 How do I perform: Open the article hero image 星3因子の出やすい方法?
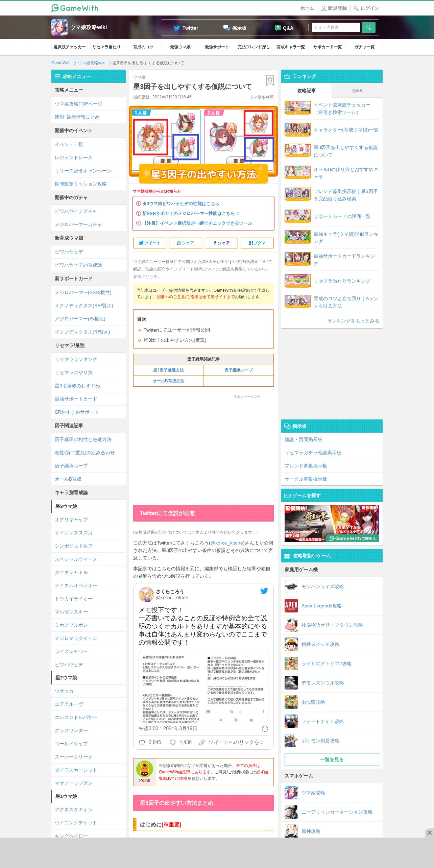[x=203, y=144]
